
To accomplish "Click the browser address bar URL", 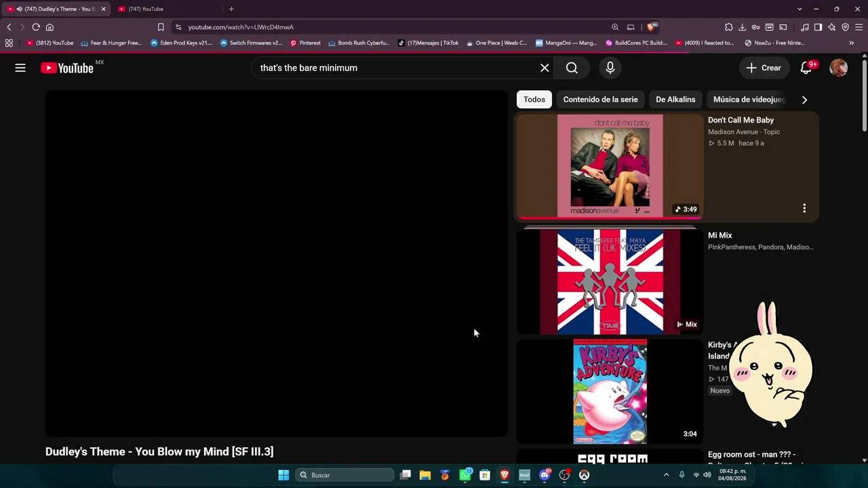I will [241, 27].
